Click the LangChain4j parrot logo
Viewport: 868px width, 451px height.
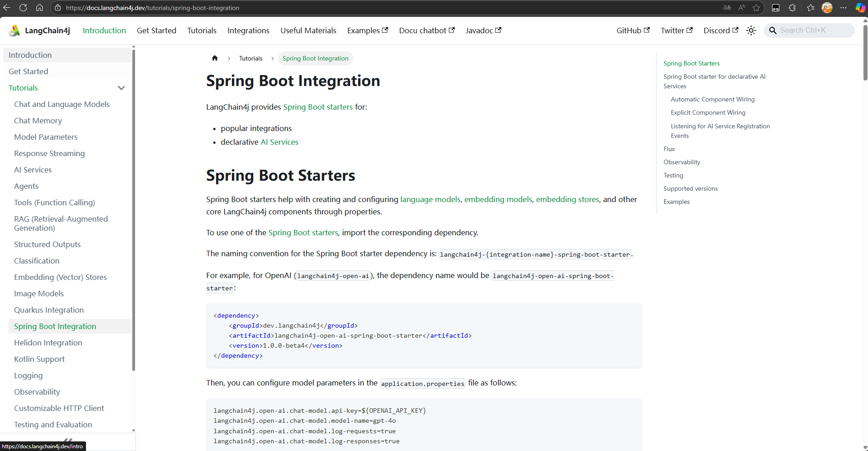coord(15,30)
